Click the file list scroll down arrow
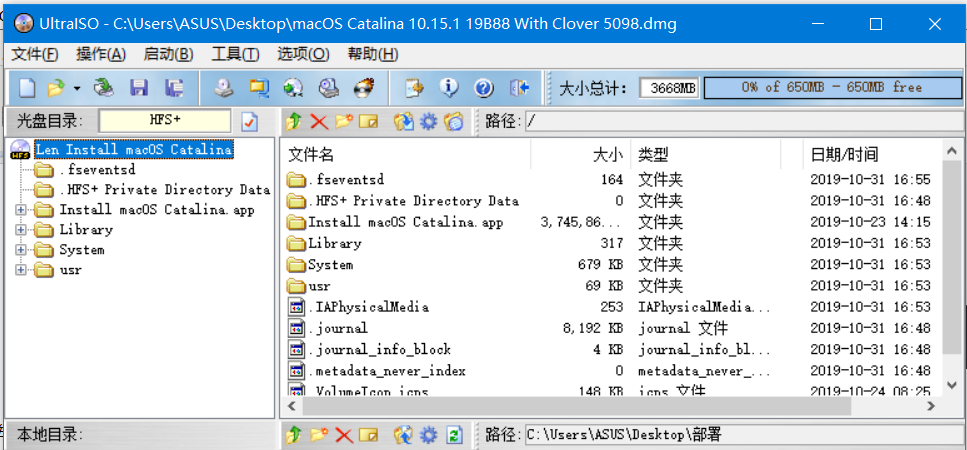Image resolution: width=967 pixels, height=450 pixels. click(x=952, y=385)
